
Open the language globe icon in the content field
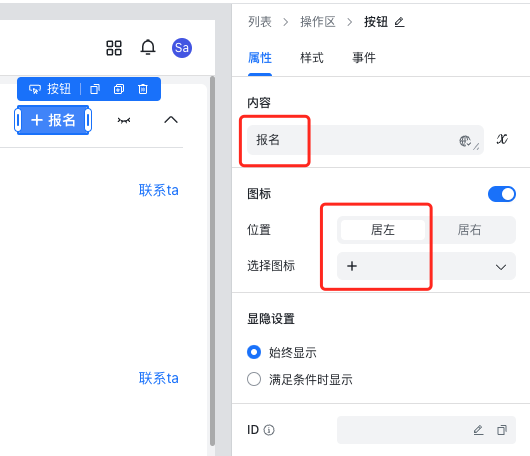click(x=465, y=141)
